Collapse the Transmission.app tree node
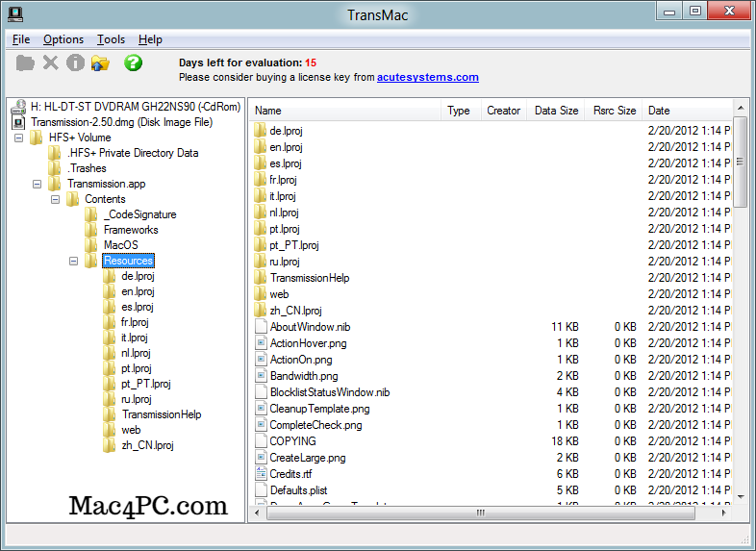 38,185
